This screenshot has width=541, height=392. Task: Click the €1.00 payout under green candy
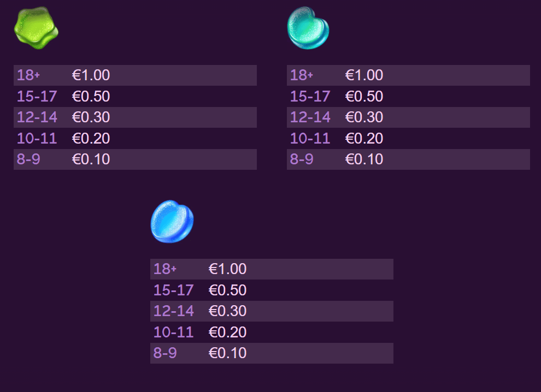(91, 75)
